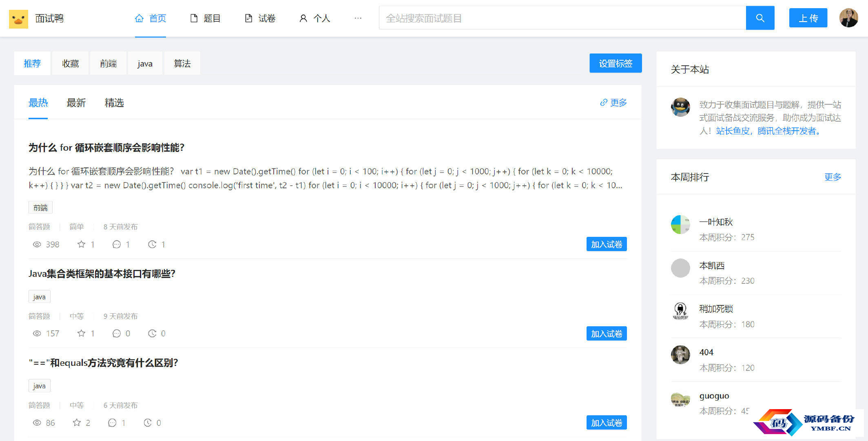Add for 循环 question to 试卷
Viewport: 868px width, 441px height.
607,244
